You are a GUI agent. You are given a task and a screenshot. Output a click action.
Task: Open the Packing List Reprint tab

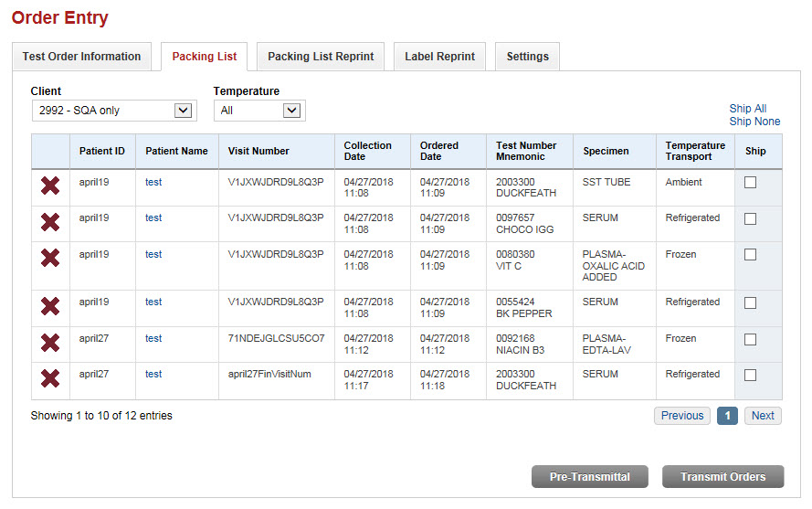coord(321,57)
